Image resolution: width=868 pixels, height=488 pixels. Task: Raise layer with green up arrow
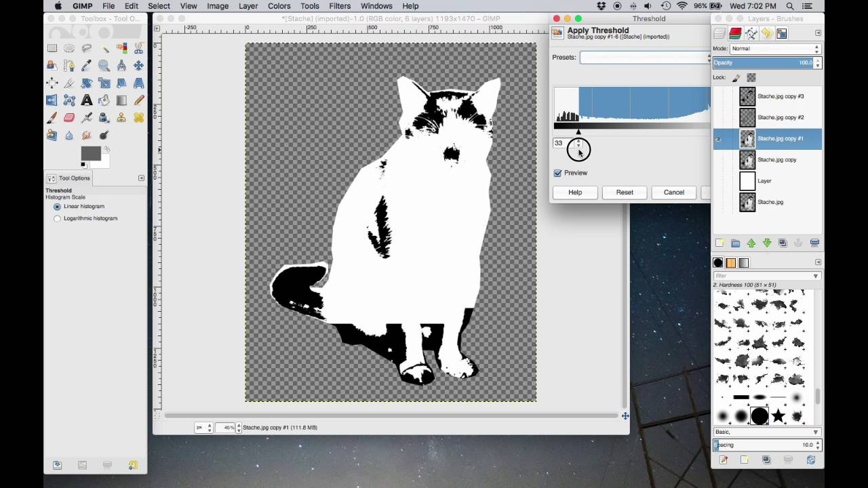(751, 243)
